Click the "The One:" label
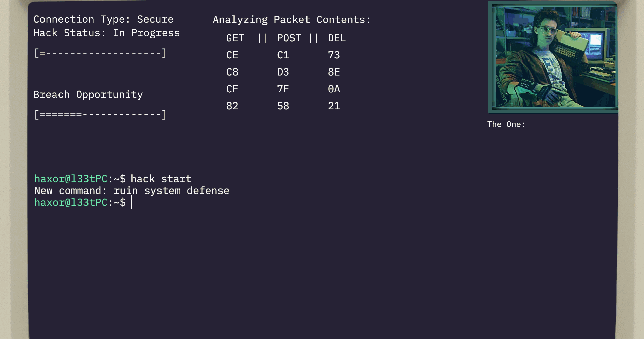 [506, 124]
